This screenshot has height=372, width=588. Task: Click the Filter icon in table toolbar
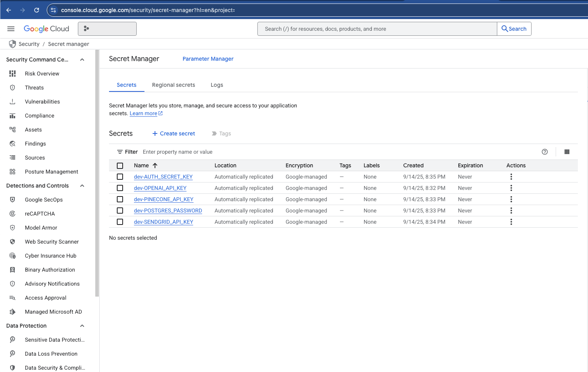tap(120, 152)
